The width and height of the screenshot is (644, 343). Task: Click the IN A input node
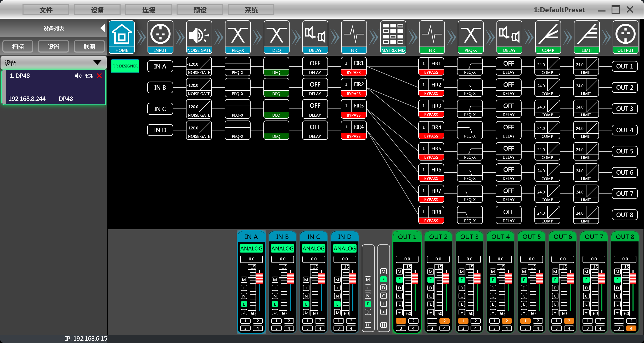[x=160, y=66]
